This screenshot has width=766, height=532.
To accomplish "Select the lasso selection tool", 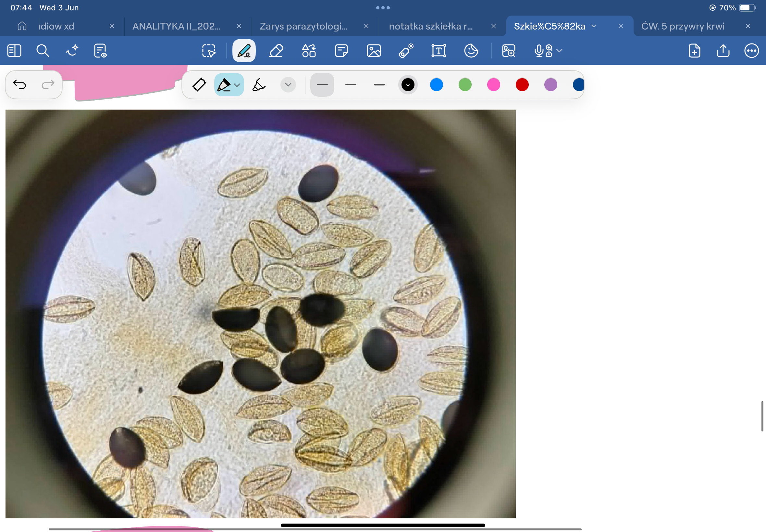I will [209, 51].
